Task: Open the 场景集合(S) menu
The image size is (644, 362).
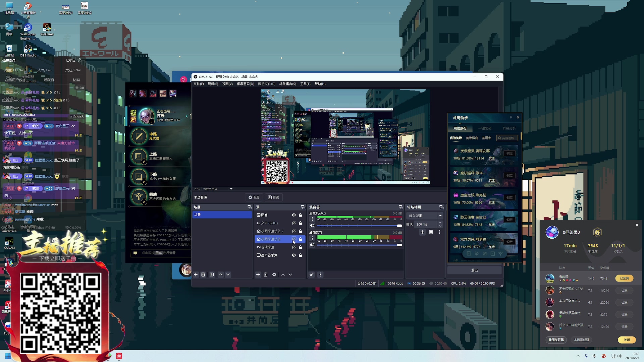Action: click(x=288, y=84)
